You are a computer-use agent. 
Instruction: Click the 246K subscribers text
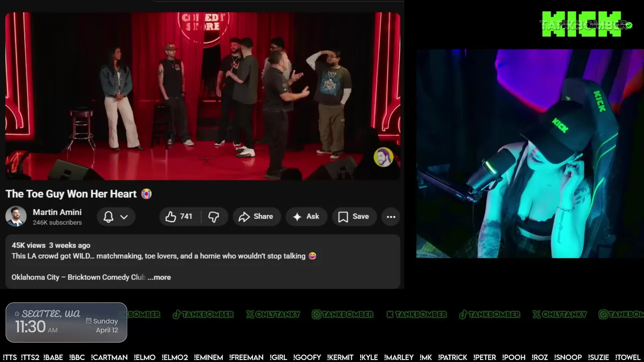point(57,222)
